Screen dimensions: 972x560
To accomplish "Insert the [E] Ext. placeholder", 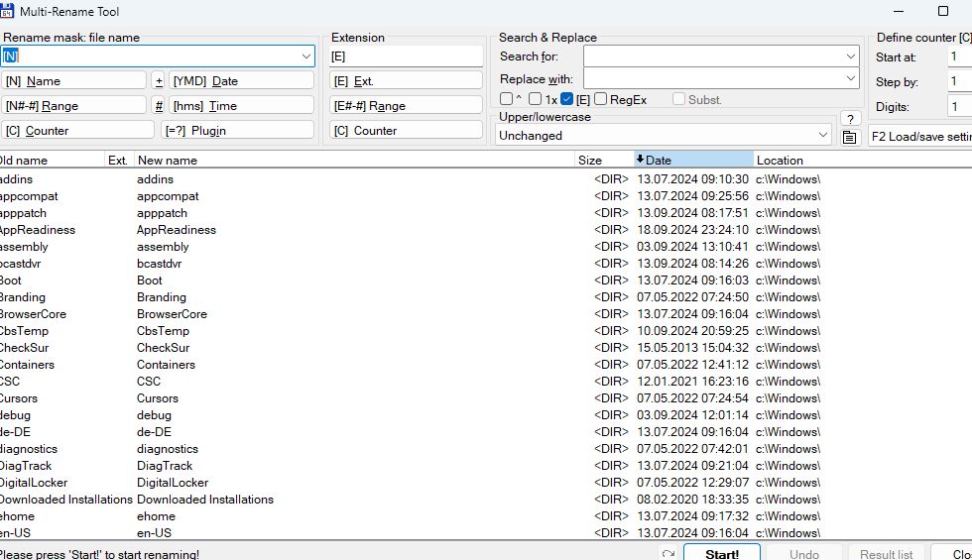I will point(406,80).
